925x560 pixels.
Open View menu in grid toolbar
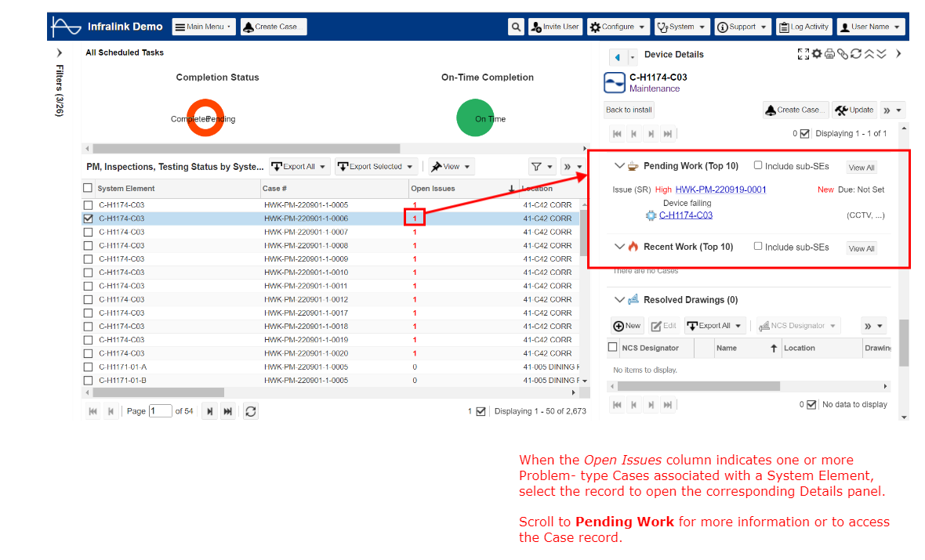[451, 167]
